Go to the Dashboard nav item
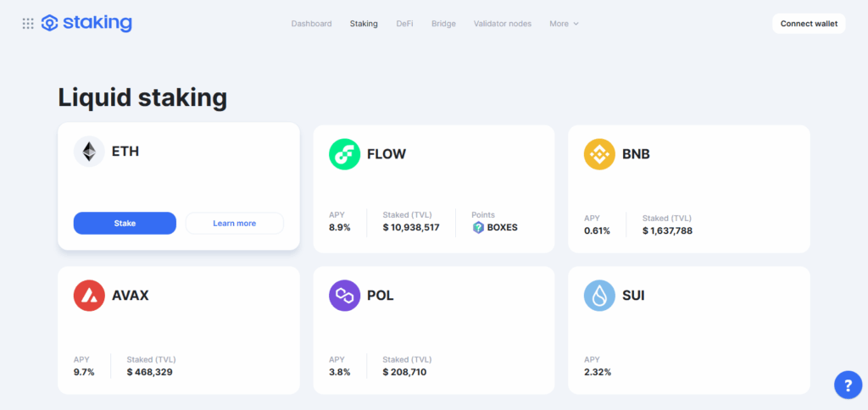This screenshot has width=868, height=410. click(x=311, y=24)
